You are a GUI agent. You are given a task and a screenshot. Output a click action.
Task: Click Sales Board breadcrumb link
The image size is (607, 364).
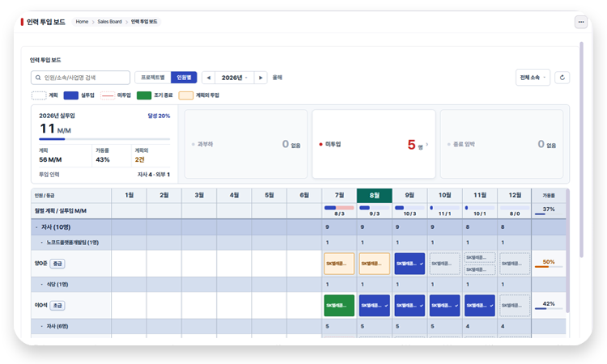coord(109,22)
